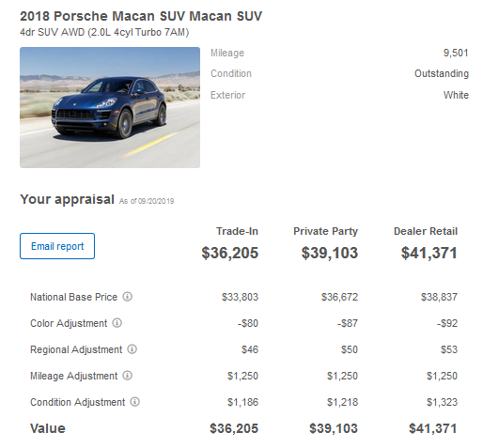Click the Value row label
The width and height of the screenshot is (483, 448).
[x=48, y=428]
